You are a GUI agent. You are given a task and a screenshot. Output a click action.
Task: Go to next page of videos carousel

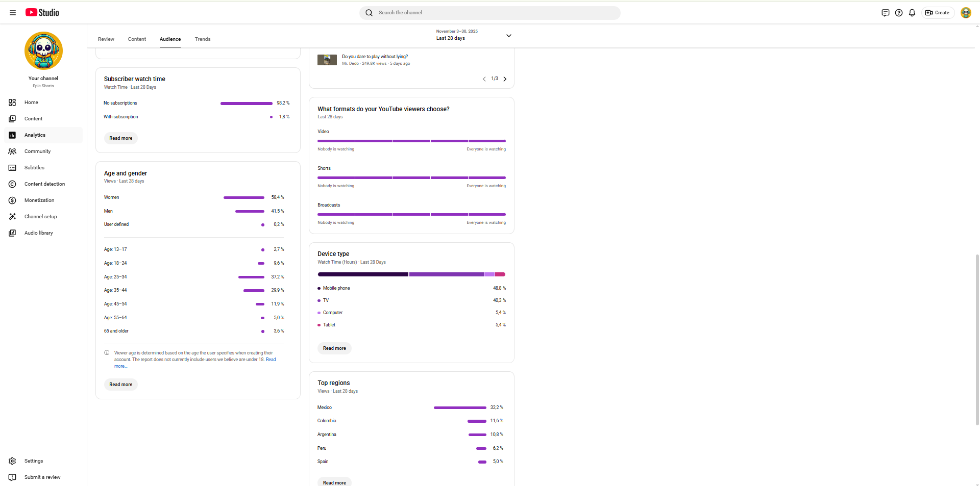tap(505, 79)
